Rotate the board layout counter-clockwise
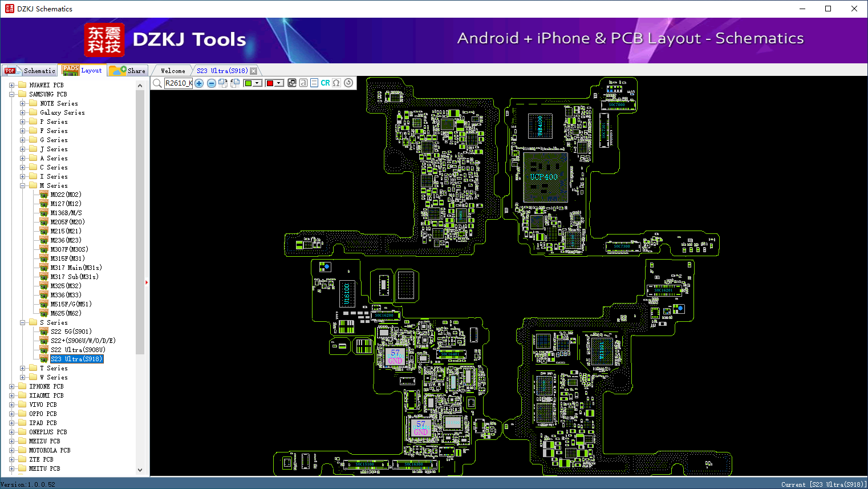Image resolution: width=868 pixels, height=489 pixels. point(235,83)
